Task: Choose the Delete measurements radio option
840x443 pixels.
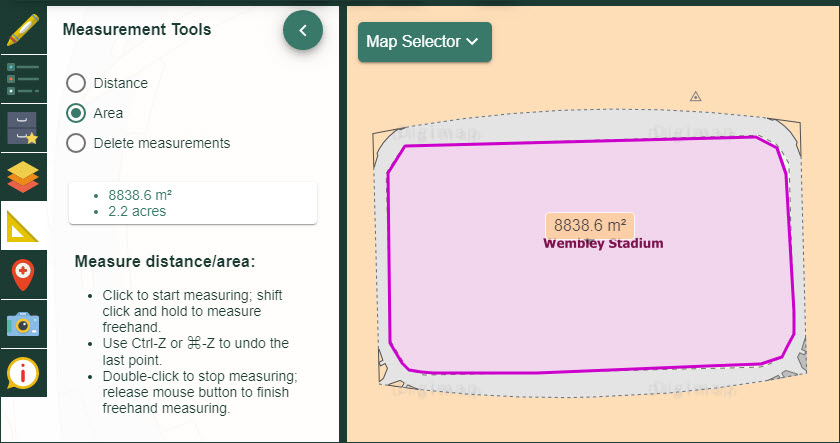Action: (x=75, y=143)
